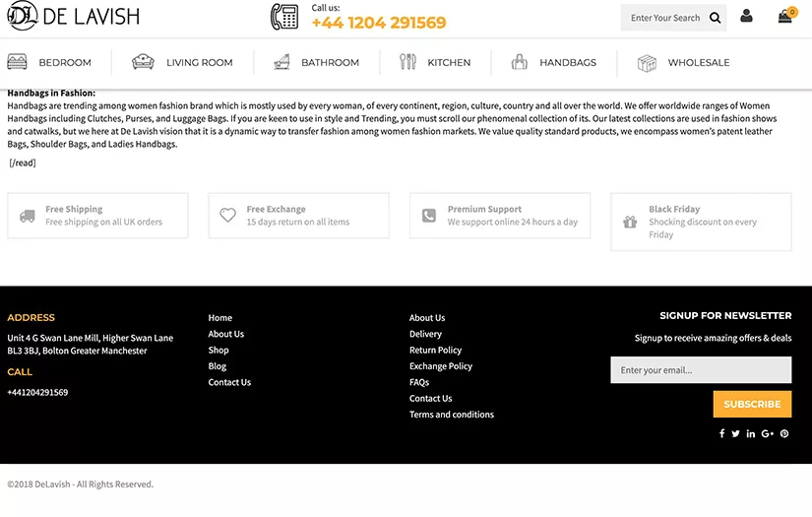
Task: Click the bathtub icon next to Bathroom
Action: click(x=281, y=62)
